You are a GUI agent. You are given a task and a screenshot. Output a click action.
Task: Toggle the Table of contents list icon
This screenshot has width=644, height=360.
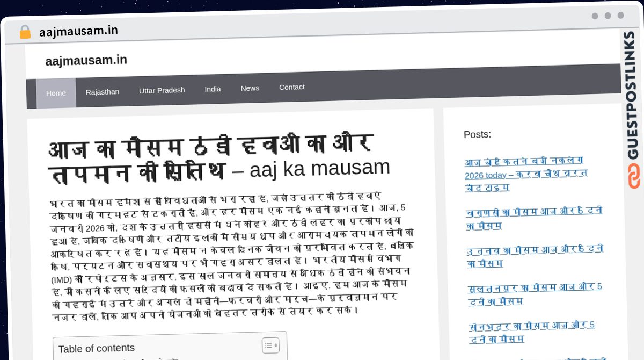(x=270, y=345)
